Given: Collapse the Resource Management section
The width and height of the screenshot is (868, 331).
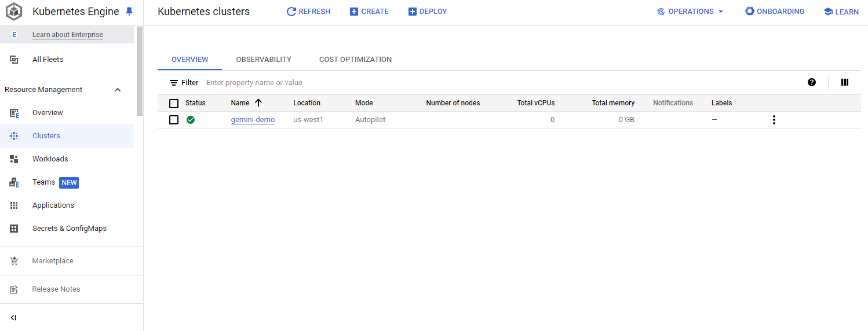Looking at the screenshot, I should [x=118, y=90].
